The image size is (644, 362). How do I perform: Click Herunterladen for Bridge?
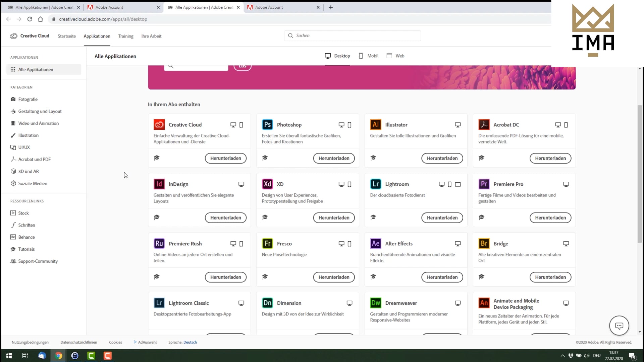pos(550,277)
